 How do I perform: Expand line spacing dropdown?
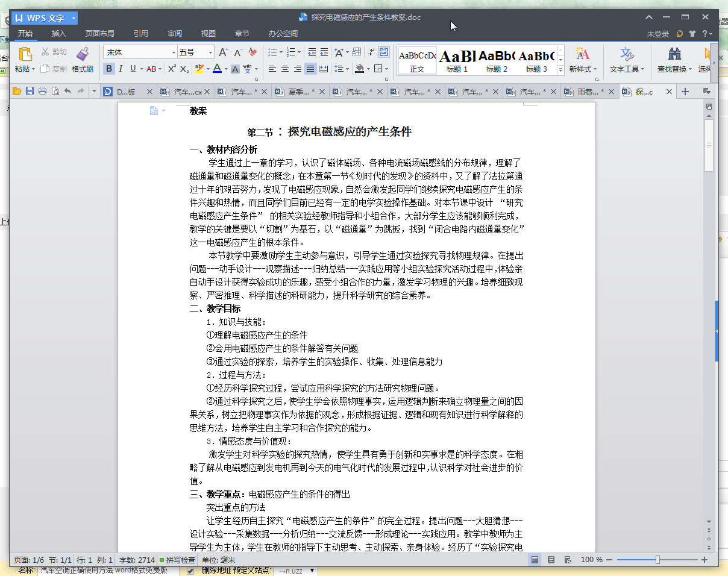coord(347,69)
